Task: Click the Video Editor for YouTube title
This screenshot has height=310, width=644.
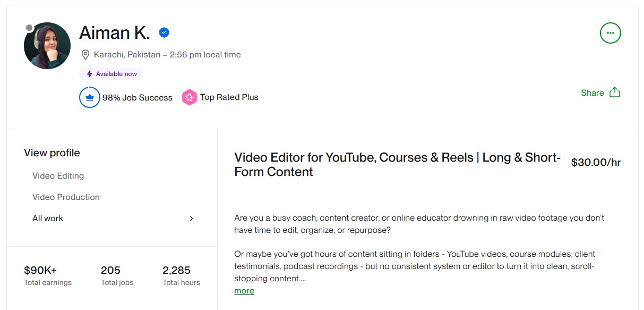Action: coord(398,165)
